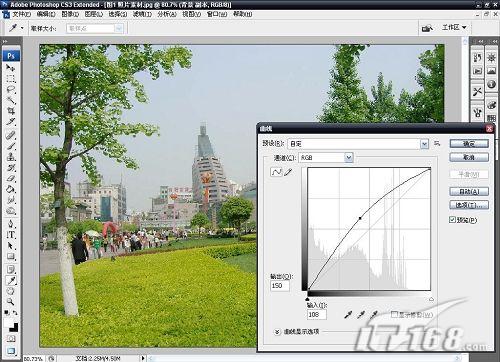Click the 自动(A) auto button
The height and width of the screenshot is (362, 500).
pos(469,191)
